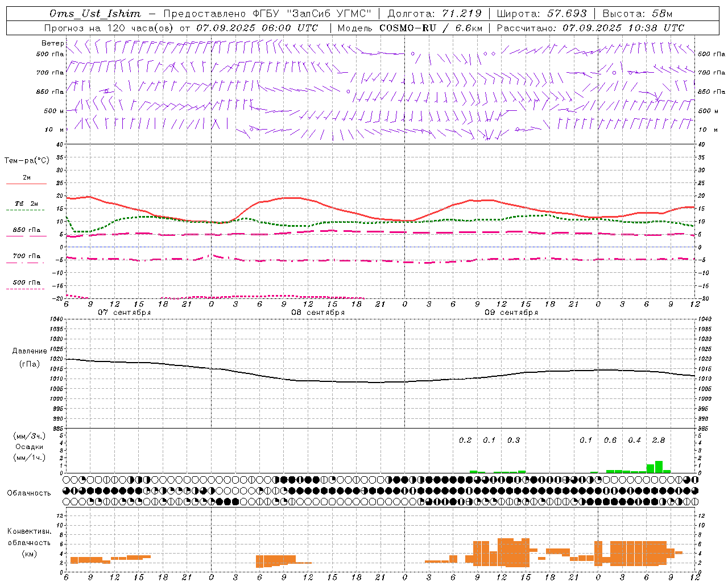The width and height of the screenshot is (728, 582).
Task: Click the Конвективн. label of convective cloud panel
Action: point(30,531)
